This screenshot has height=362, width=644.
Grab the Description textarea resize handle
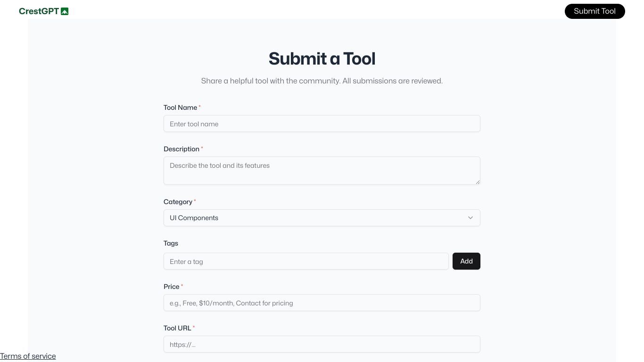(x=478, y=182)
